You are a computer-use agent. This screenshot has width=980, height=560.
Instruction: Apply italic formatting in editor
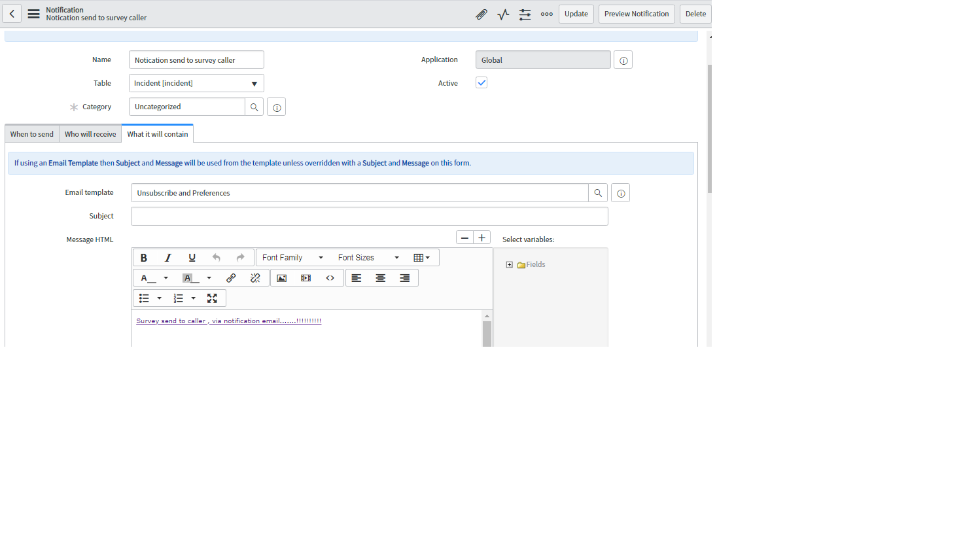pyautogui.click(x=168, y=258)
